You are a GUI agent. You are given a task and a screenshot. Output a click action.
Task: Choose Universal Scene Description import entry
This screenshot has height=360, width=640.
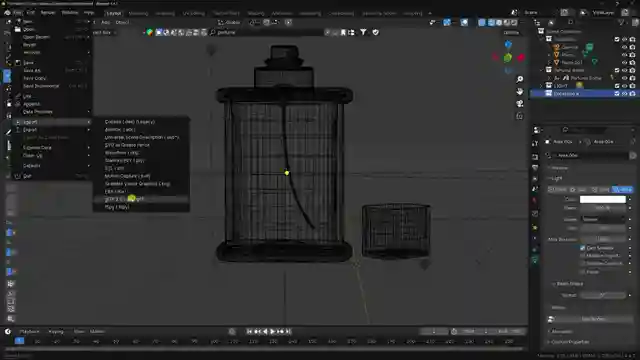point(141,137)
